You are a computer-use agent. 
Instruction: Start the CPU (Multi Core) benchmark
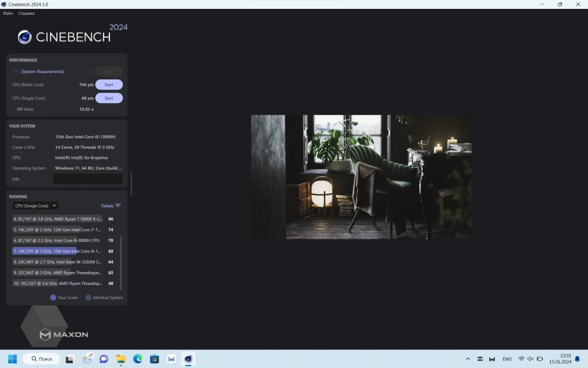[109, 85]
